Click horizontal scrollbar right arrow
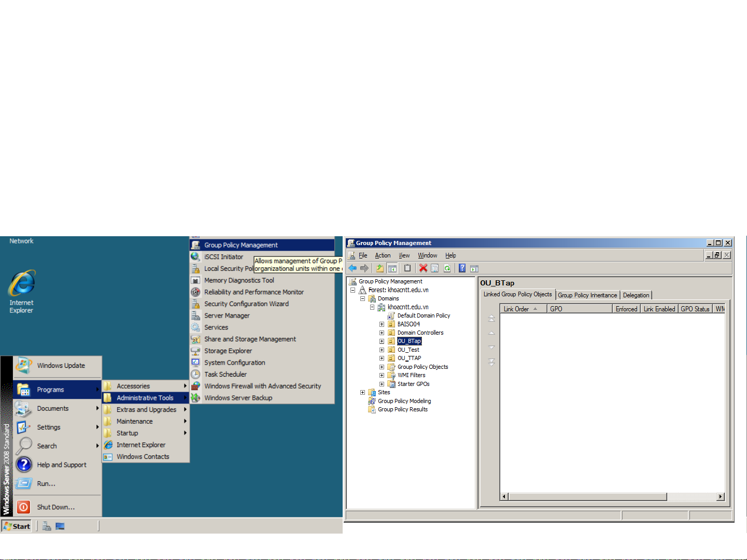The width and height of the screenshot is (747, 560). tap(720, 497)
